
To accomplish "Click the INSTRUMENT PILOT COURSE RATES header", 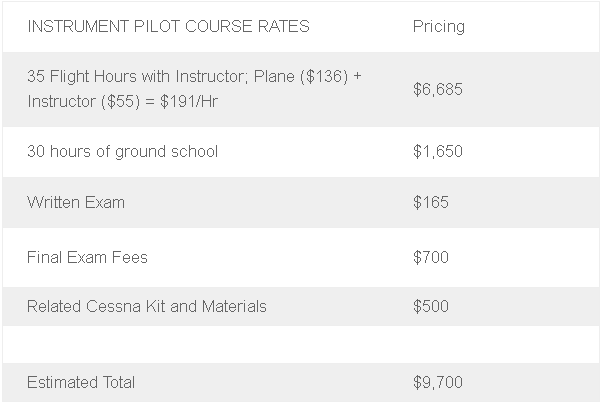I will pyautogui.click(x=168, y=27).
